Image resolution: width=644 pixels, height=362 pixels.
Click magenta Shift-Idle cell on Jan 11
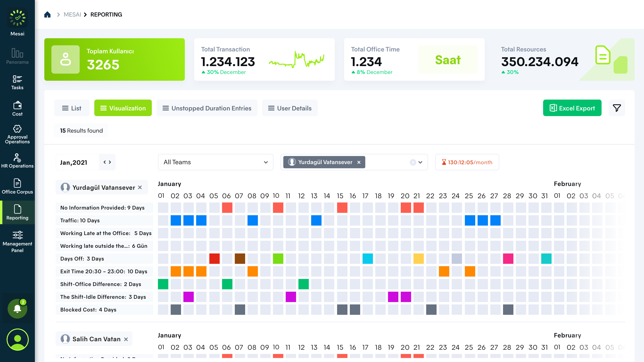tap(291, 297)
